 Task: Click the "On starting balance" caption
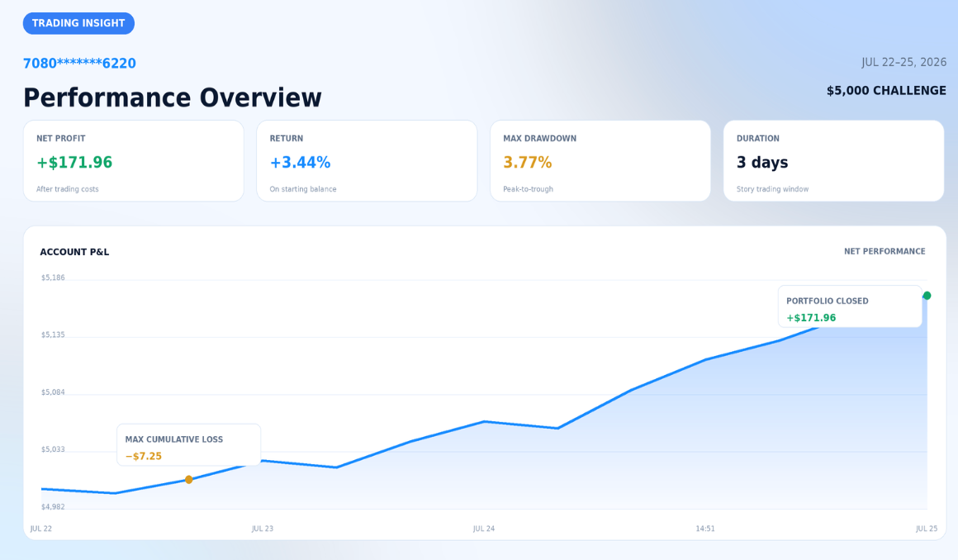(303, 189)
